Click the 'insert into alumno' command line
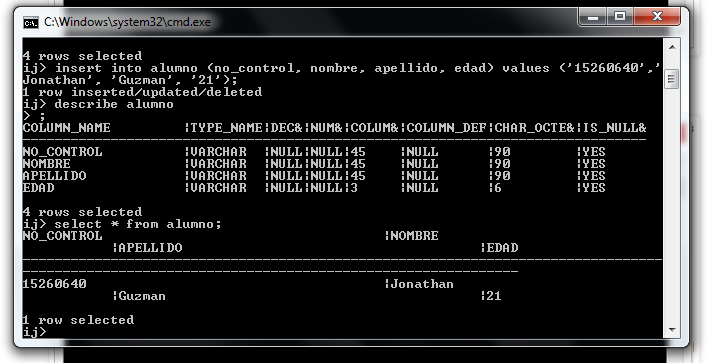This screenshot has width=717, height=363. click(342, 74)
